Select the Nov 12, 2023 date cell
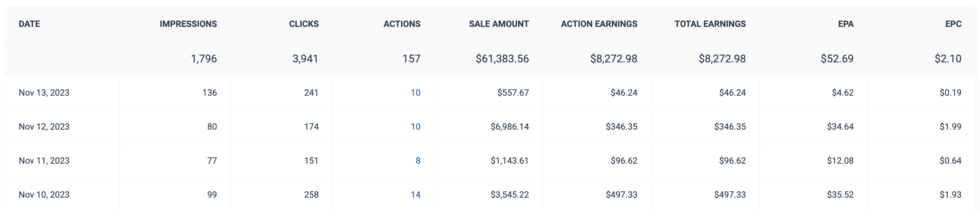 click(44, 127)
